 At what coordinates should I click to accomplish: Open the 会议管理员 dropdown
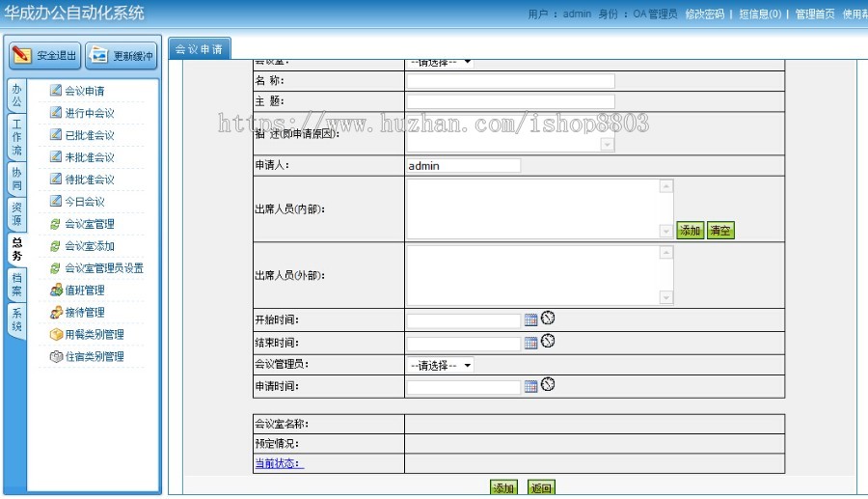click(x=441, y=366)
